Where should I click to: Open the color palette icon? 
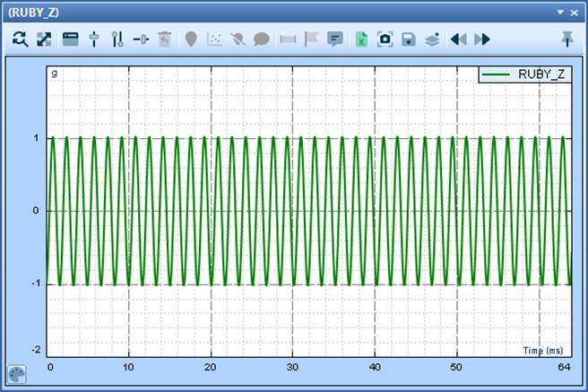(x=17, y=374)
